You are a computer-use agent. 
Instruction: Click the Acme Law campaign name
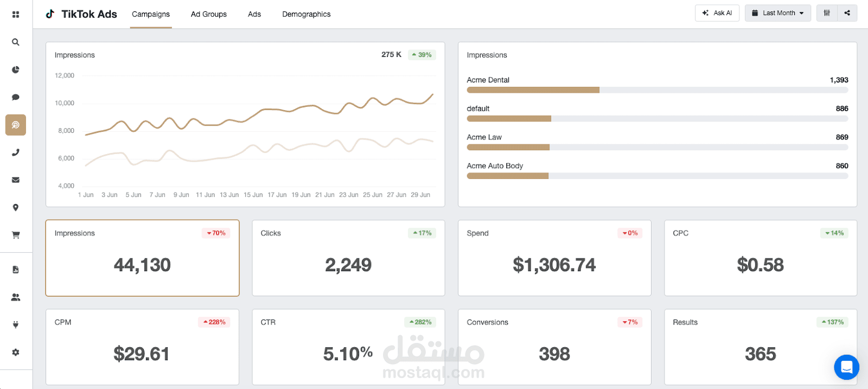tap(484, 137)
